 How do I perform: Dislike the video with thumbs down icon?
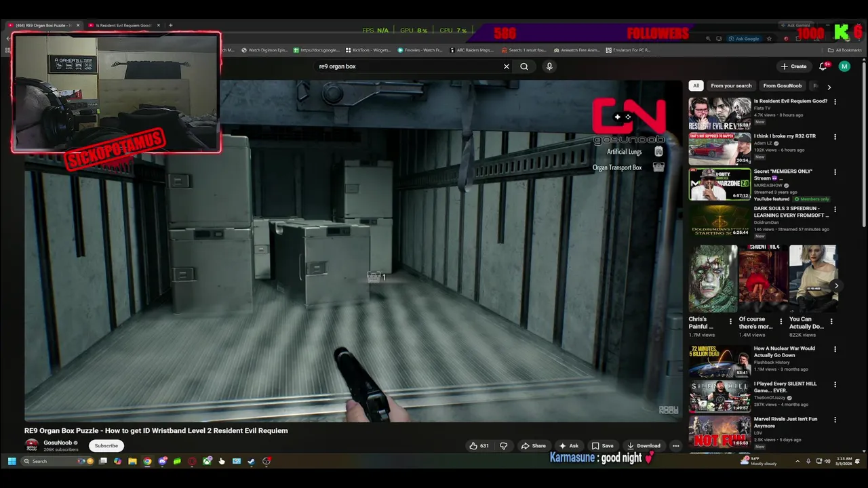click(x=503, y=446)
